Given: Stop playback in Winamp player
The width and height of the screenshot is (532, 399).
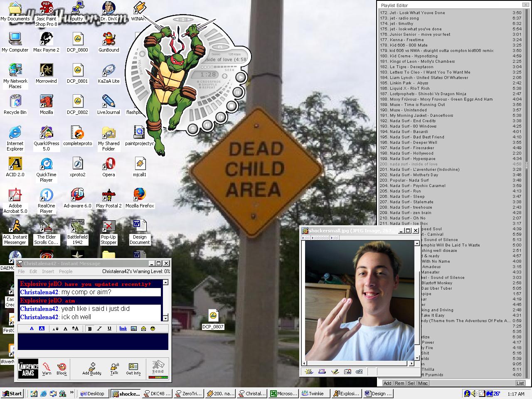Looking at the screenshot, I should (231, 106).
